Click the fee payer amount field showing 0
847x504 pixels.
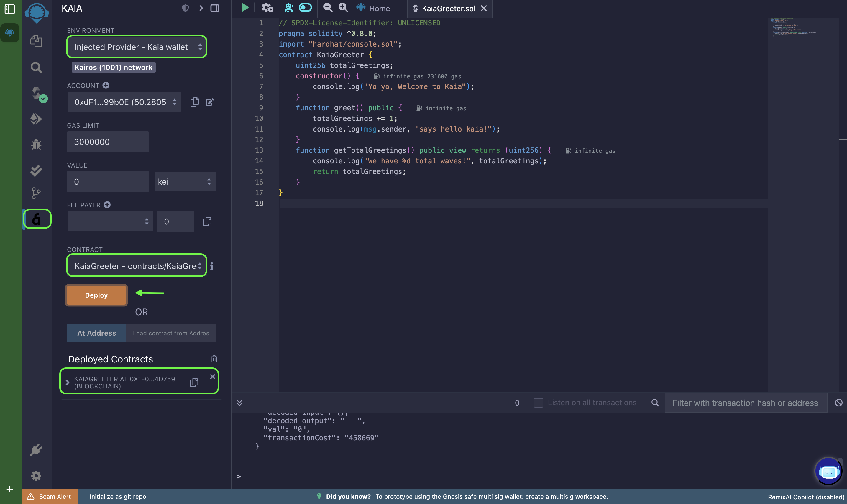(175, 221)
